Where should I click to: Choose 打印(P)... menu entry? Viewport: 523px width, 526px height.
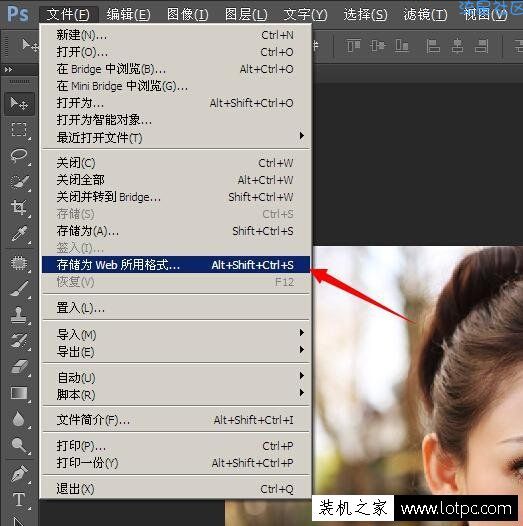pos(175,446)
